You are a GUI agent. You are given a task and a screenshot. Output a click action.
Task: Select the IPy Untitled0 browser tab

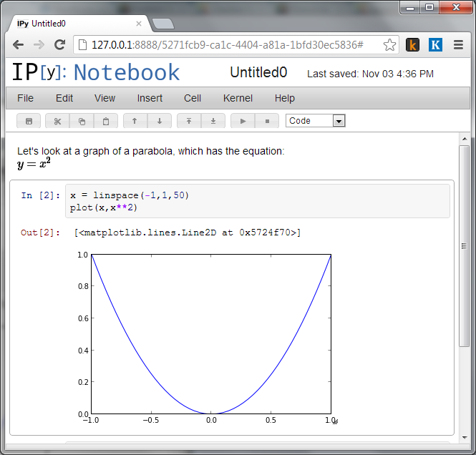(x=79, y=24)
